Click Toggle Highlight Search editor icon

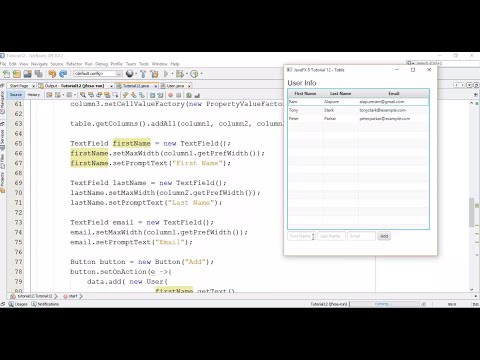click(107, 95)
